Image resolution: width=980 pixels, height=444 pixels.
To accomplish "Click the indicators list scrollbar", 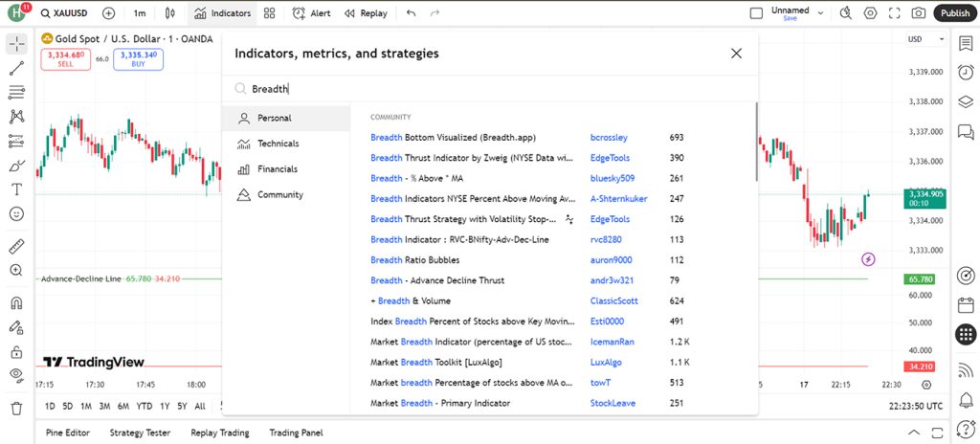I will (756, 143).
